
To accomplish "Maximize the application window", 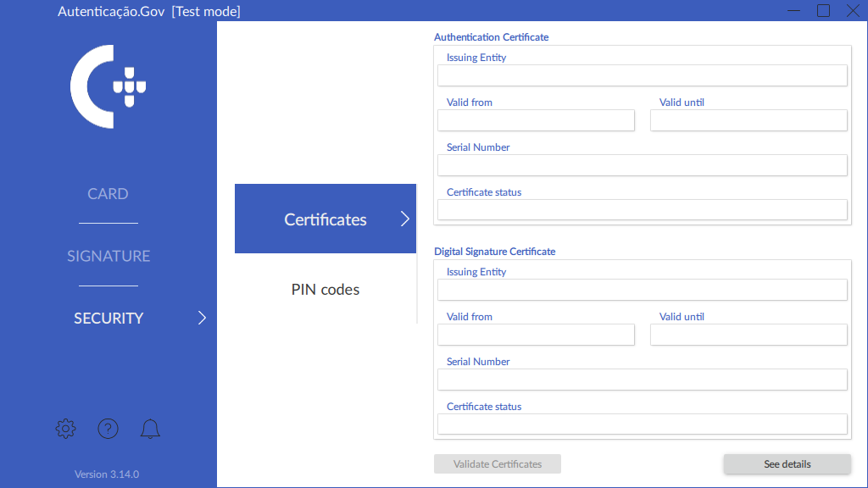I will pos(823,11).
